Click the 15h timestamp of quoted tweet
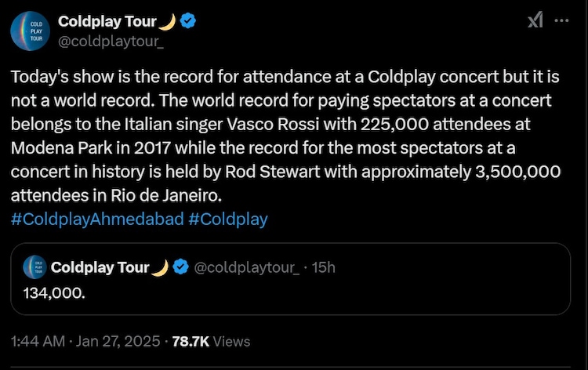 coord(323,267)
